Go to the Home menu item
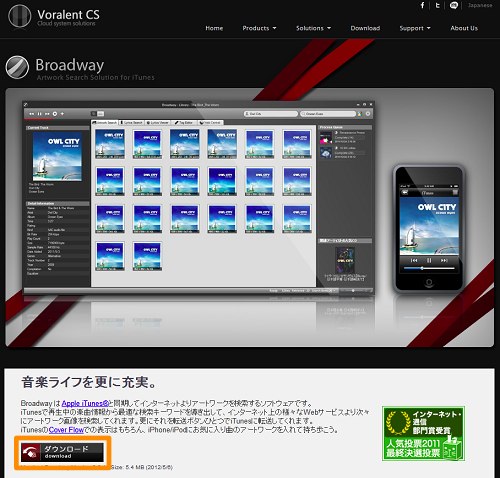The width and height of the screenshot is (500, 478). point(214,28)
